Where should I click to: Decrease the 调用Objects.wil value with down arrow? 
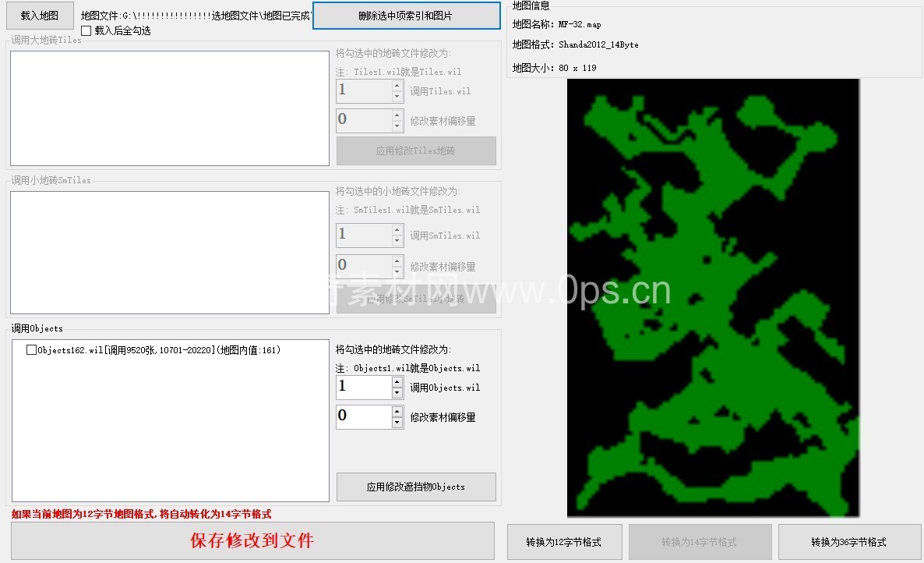click(397, 393)
